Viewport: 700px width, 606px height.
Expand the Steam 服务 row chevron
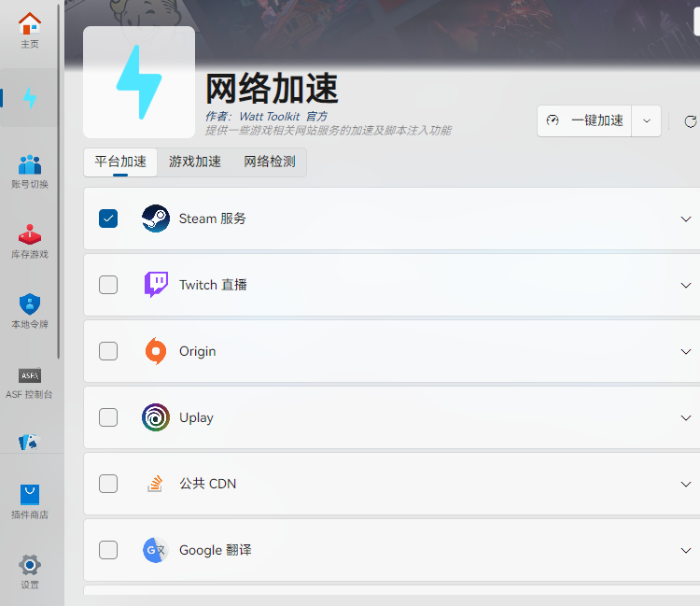[x=686, y=218]
